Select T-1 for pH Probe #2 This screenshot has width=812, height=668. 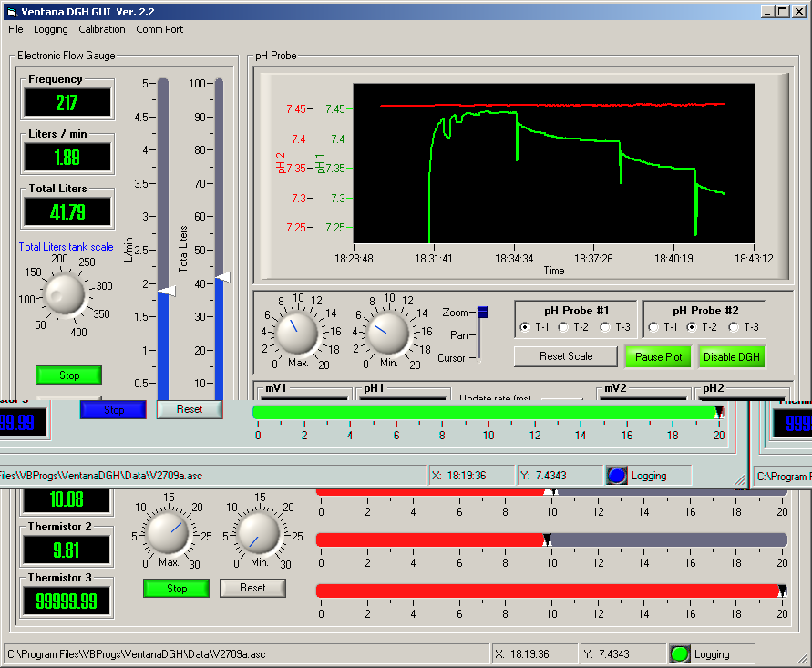653,327
